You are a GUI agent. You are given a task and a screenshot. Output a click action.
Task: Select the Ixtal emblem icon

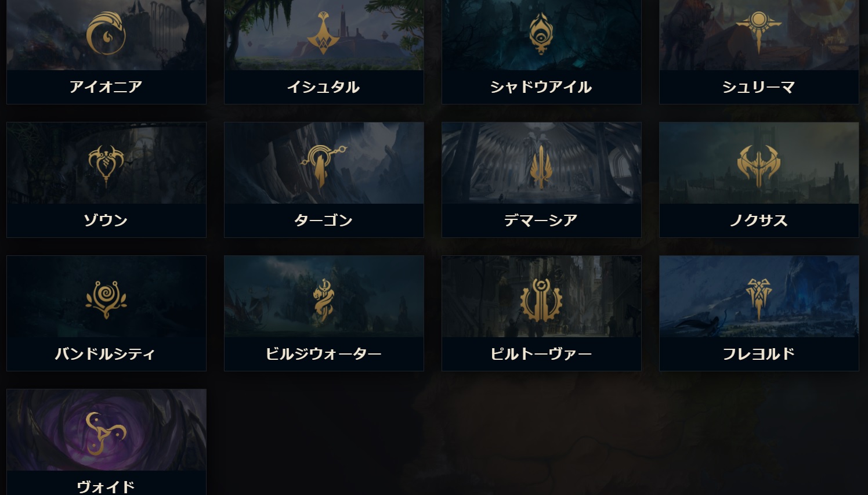pos(324,33)
